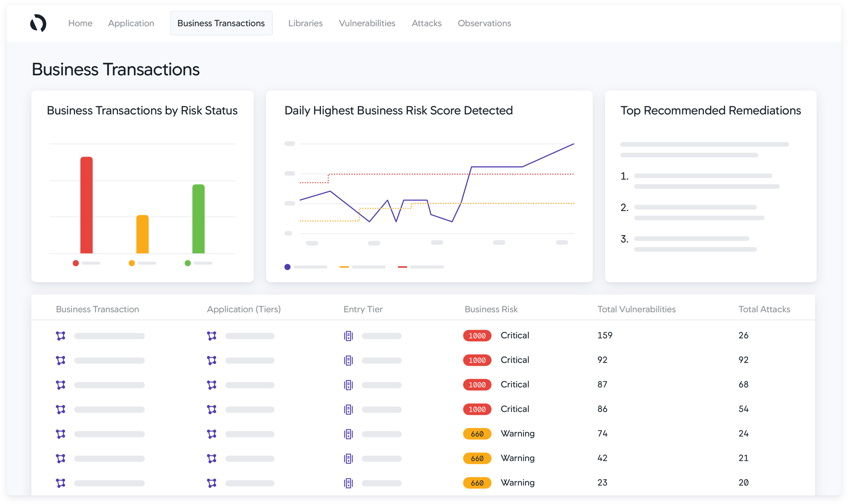Switch to the Libraries tab
Image resolution: width=848 pixels, height=504 pixels.
305,23
